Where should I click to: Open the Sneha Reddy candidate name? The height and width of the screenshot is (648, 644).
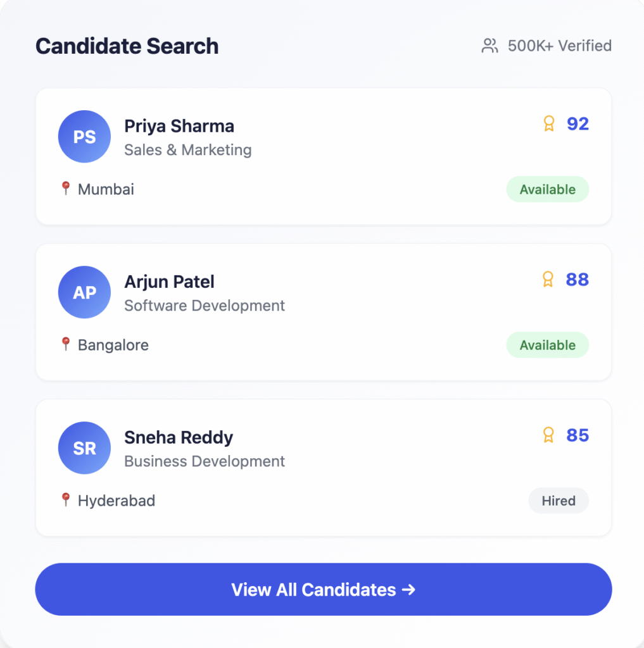(179, 437)
